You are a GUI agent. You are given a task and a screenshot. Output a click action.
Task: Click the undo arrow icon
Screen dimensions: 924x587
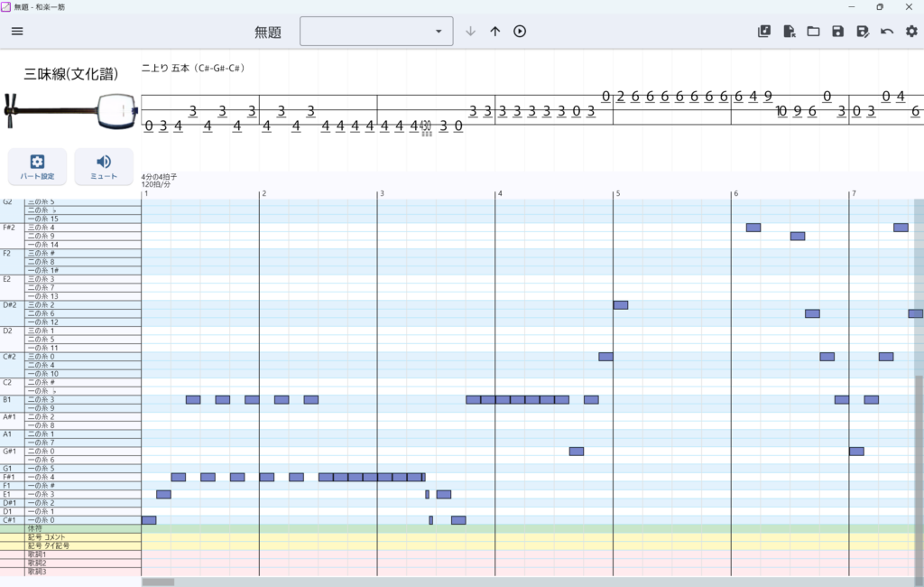point(887,32)
